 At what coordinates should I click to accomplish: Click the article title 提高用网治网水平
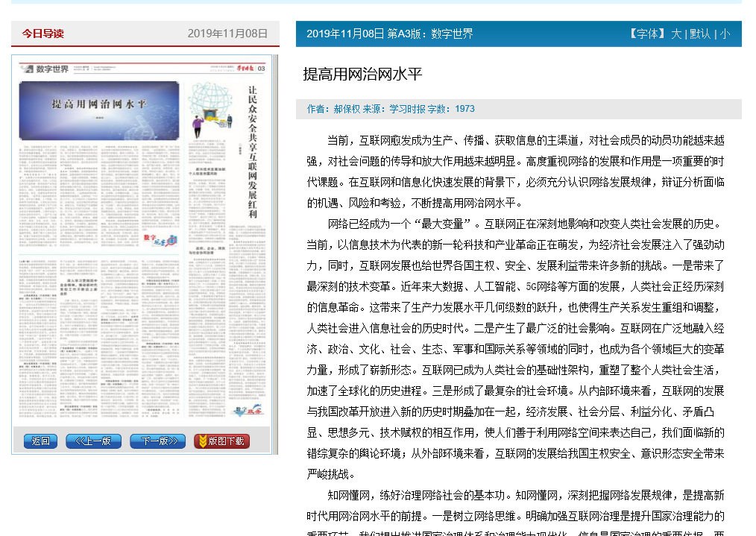(x=362, y=74)
